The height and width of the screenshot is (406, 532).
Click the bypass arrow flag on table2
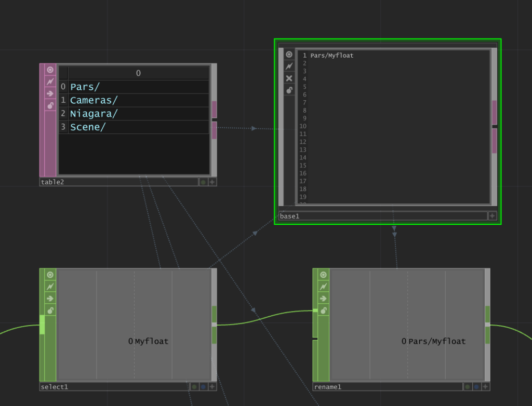[x=50, y=93]
